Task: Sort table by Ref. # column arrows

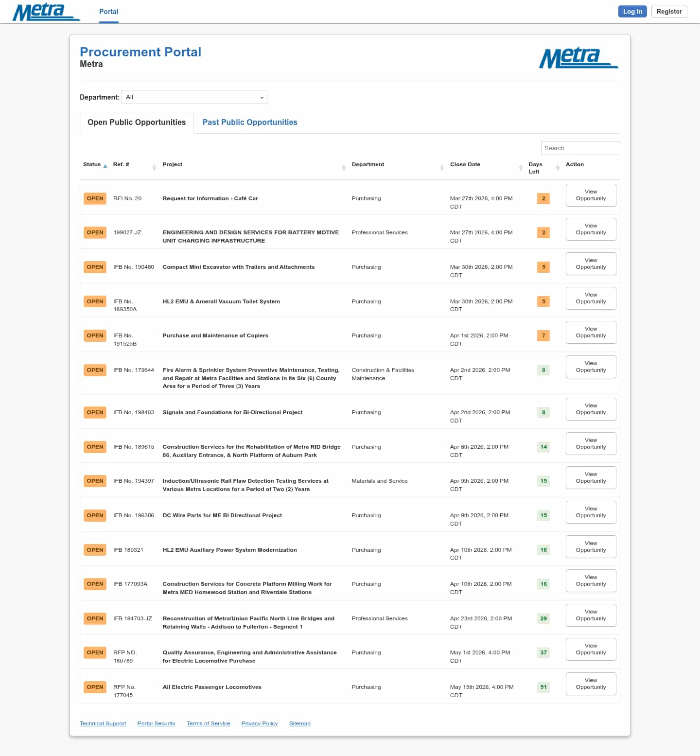Action: pos(154,168)
